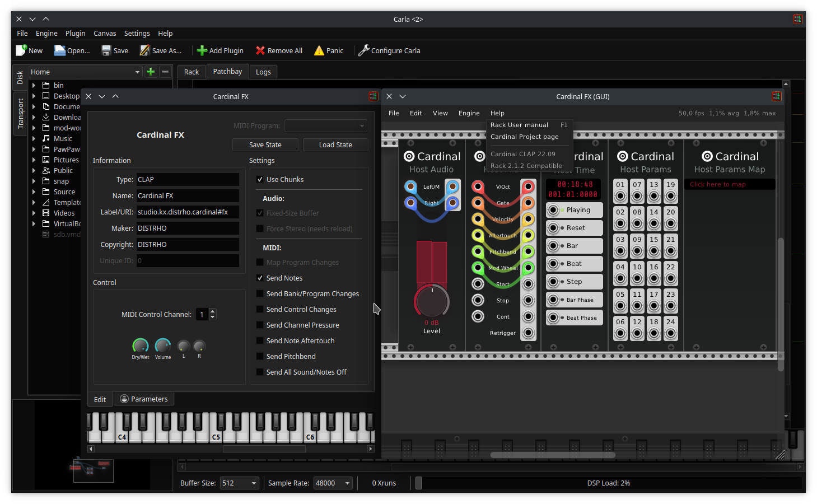Open the Buffer Size dropdown
The image size is (817, 504).
pos(239,483)
